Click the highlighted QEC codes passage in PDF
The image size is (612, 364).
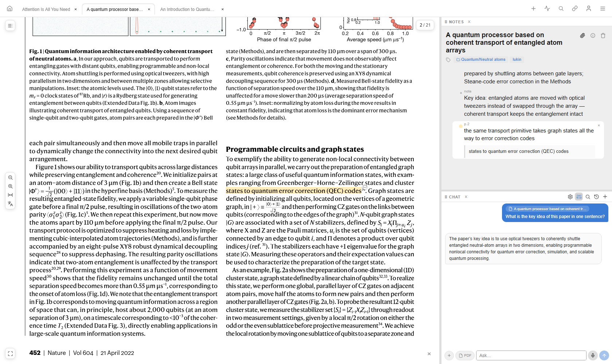coord(294,191)
